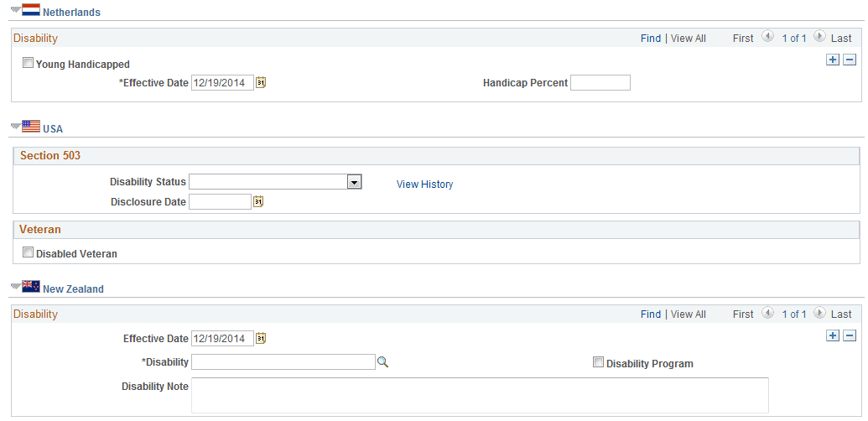This screenshot has height=421, width=868.
Task: Show next row arrow in Netherlands Disability
Action: (x=820, y=37)
